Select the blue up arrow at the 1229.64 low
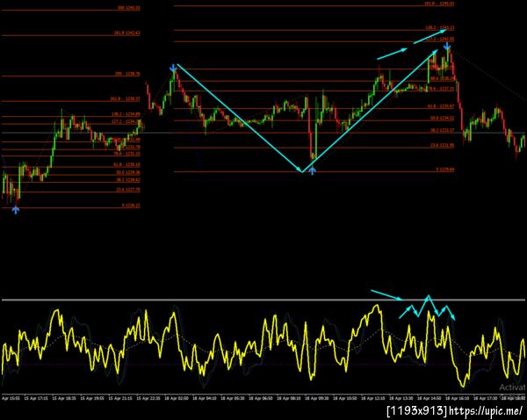 coord(312,170)
